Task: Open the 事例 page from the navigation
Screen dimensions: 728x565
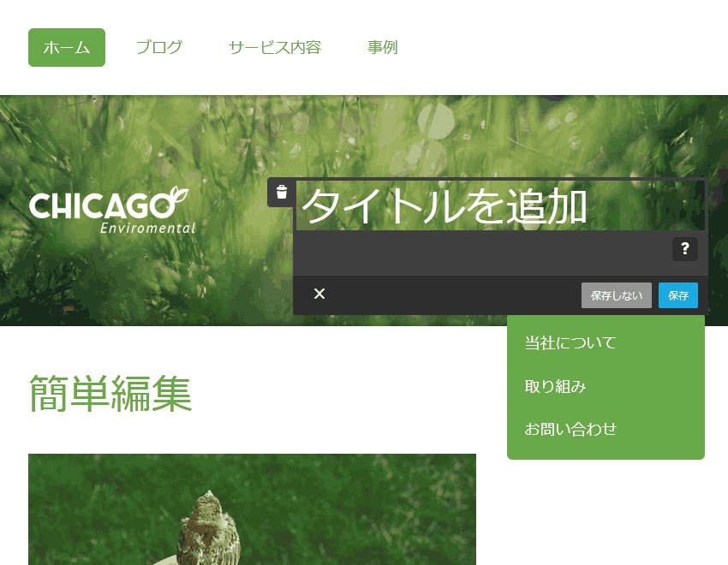Action: coord(383,47)
